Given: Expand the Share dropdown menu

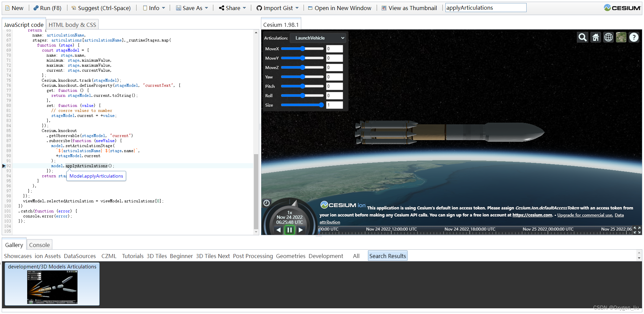Looking at the screenshot, I should pyautogui.click(x=232, y=8).
